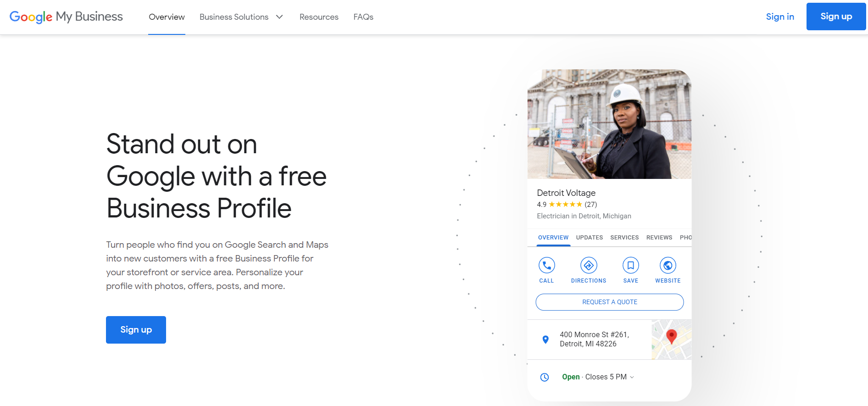Image resolution: width=868 pixels, height=406 pixels.
Task: Expand the Closes 5 PM hours chevron
Action: click(x=632, y=377)
